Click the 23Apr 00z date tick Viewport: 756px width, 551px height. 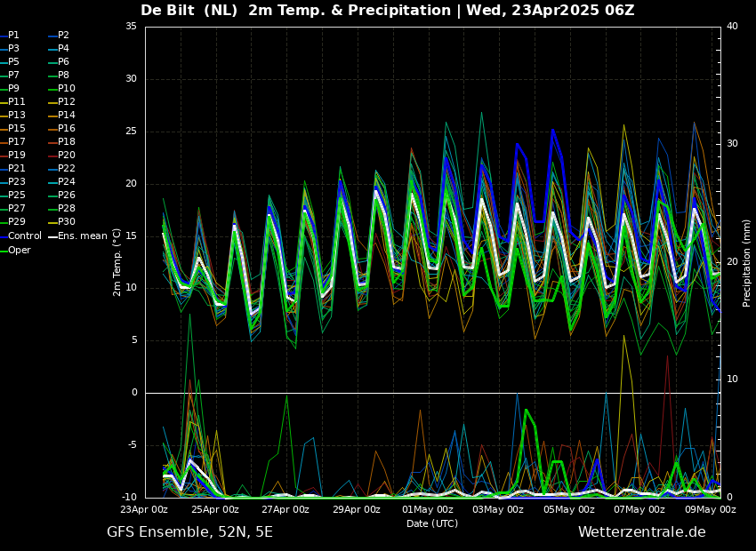(144, 510)
